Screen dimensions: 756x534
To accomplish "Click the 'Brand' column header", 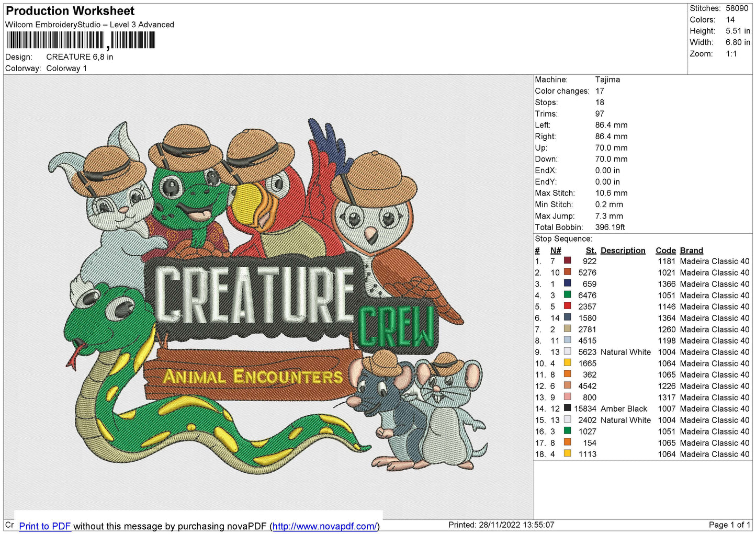I will 691,251.
